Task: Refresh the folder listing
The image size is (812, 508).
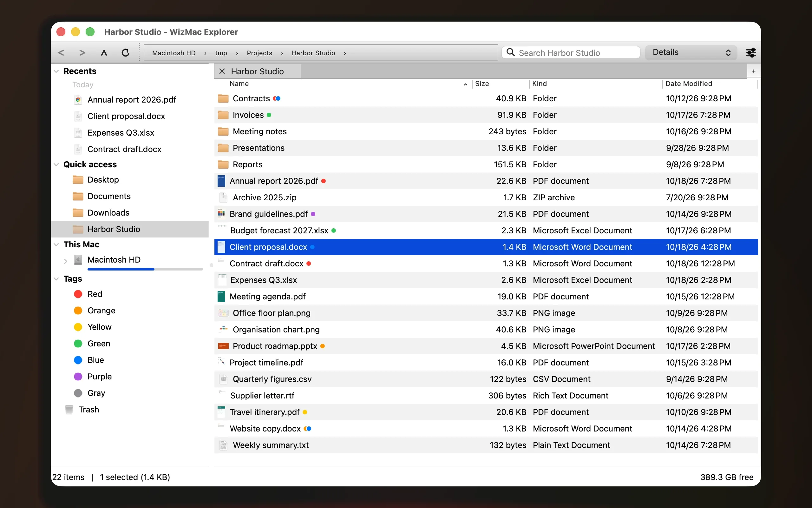Action: [126, 53]
